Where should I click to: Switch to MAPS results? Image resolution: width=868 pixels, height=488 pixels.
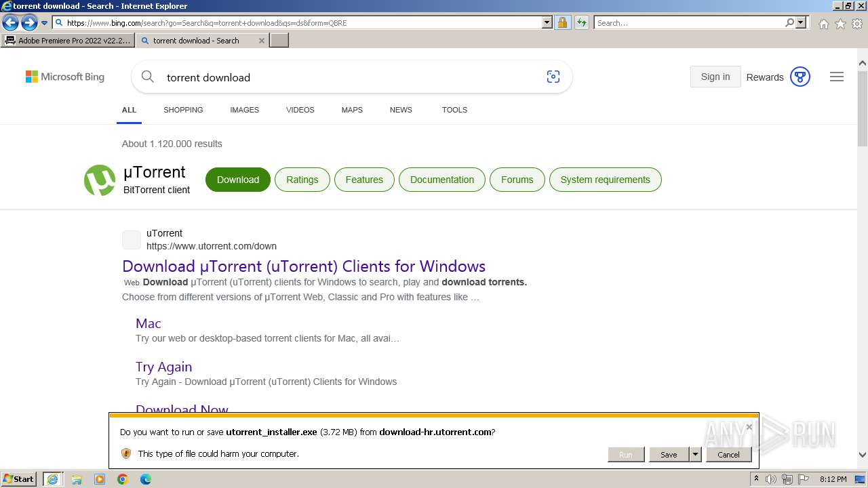point(352,110)
